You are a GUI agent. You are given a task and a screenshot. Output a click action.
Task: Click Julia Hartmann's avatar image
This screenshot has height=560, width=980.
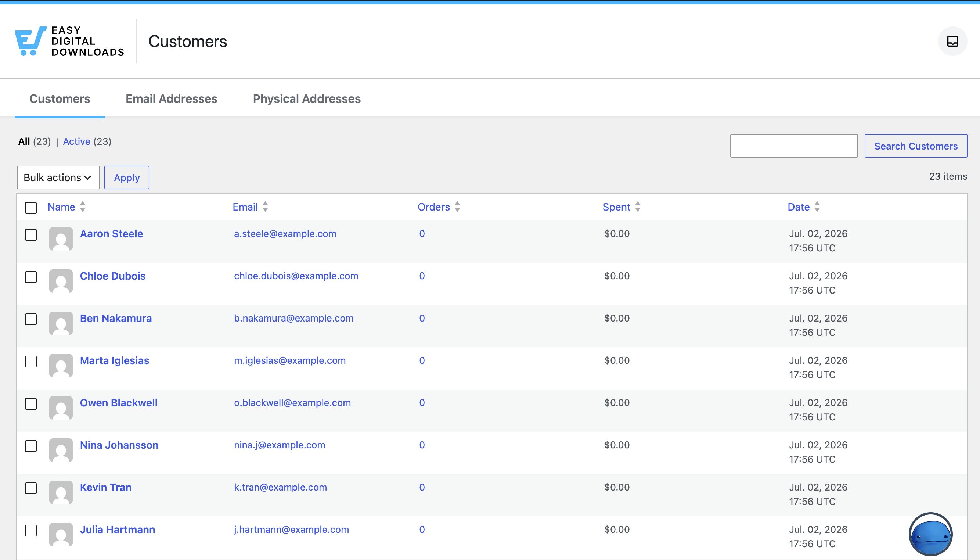click(x=61, y=535)
